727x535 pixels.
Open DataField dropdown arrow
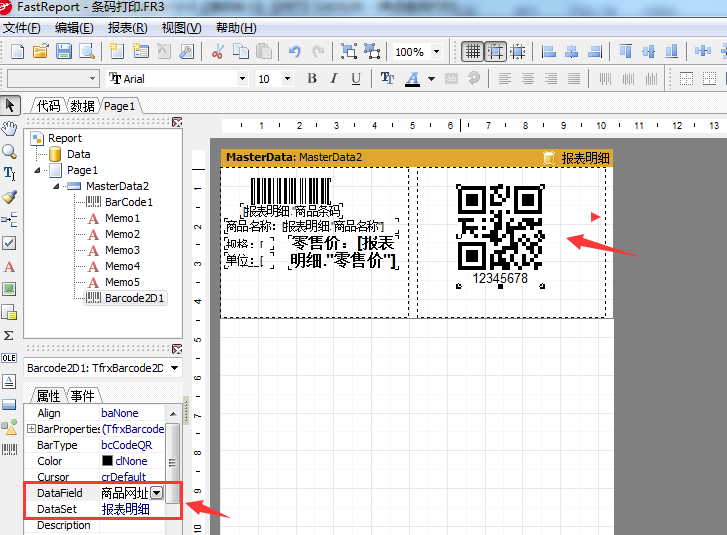[x=157, y=493]
